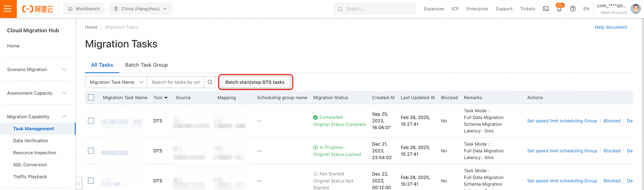Image resolution: width=644 pixels, height=190 pixels.
Task: Click Home in the breadcrumb
Action: pos(91,27)
